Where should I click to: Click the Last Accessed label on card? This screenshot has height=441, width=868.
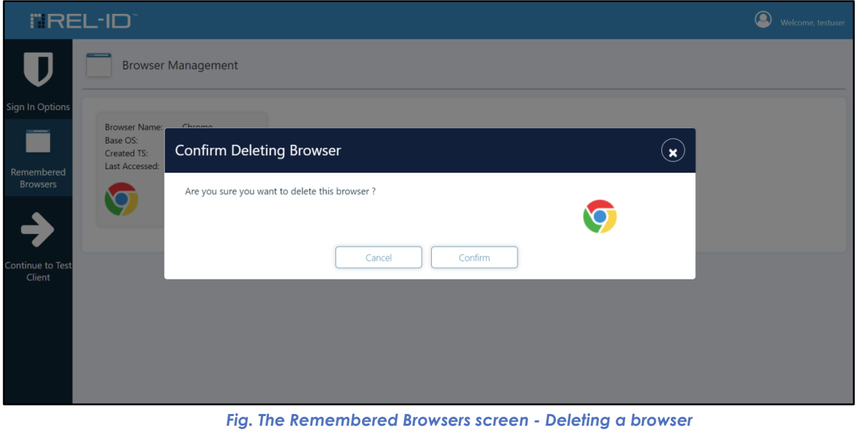(132, 166)
